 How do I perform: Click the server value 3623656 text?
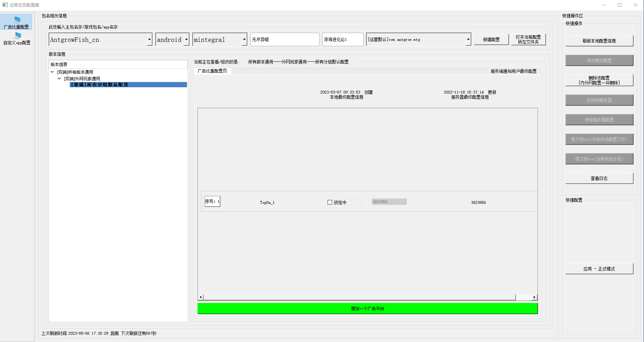(x=478, y=202)
